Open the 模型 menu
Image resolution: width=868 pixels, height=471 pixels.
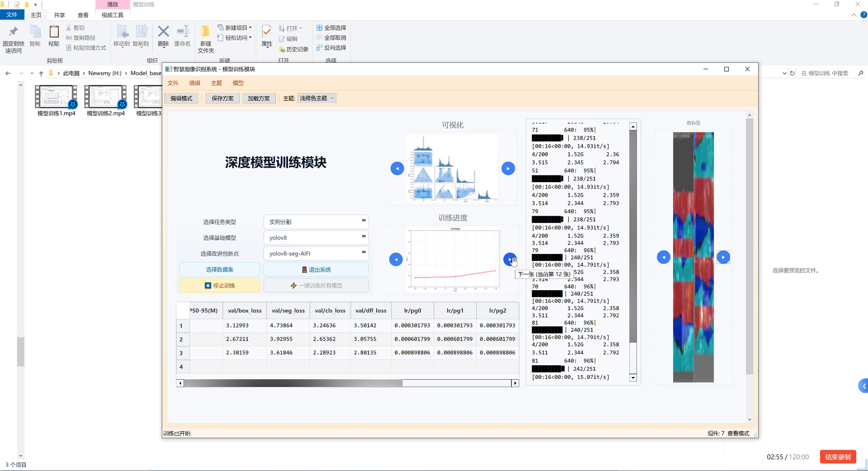click(x=238, y=83)
